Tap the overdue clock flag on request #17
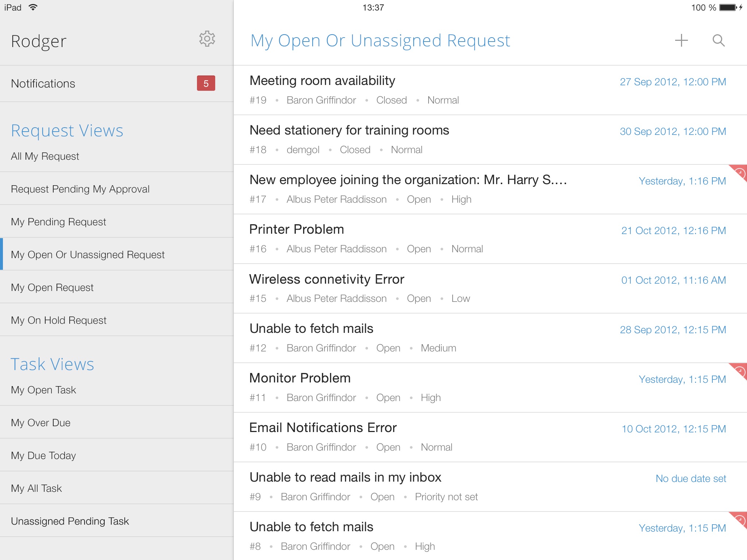This screenshot has width=747, height=560. 739,172
